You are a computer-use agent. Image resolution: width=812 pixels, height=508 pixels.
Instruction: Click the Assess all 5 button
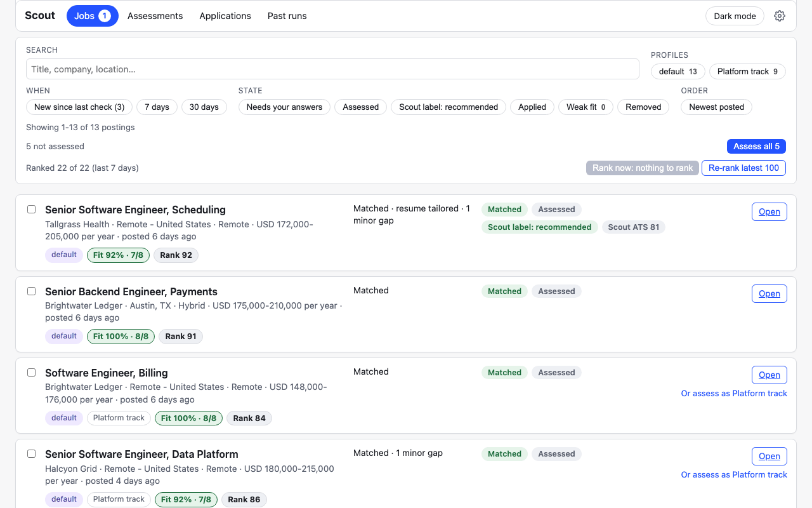(x=757, y=146)
